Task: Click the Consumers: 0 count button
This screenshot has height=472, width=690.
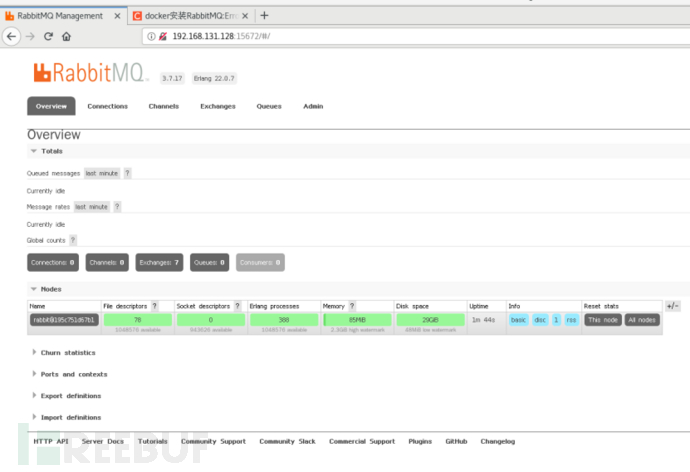Action: pyautogui.click(x=260, y=263)
